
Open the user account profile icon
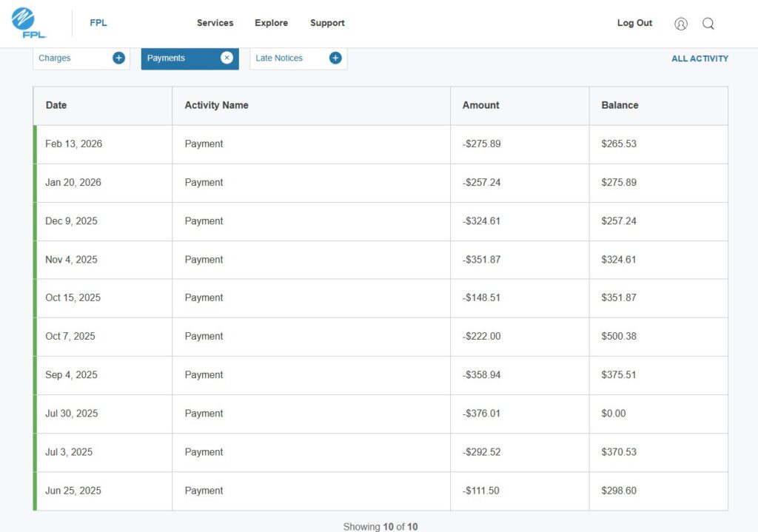tap(681, 24)
